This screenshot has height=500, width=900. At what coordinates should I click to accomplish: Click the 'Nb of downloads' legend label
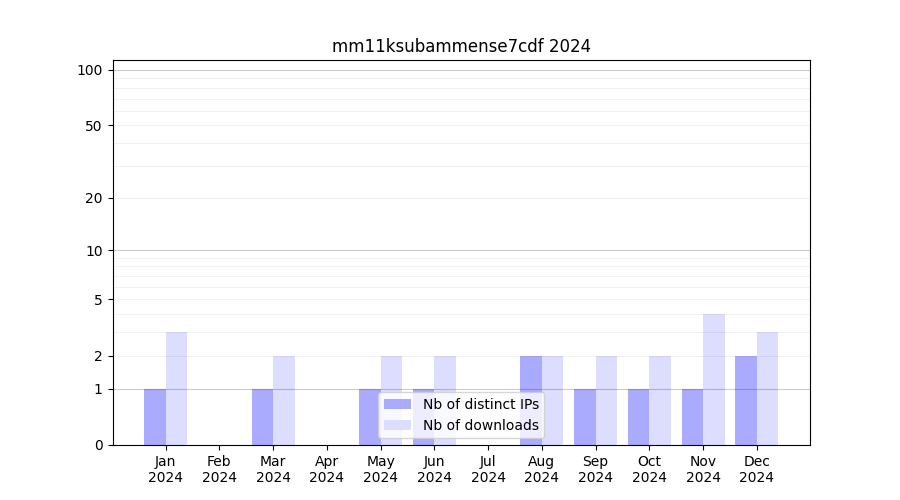point(480,425)
